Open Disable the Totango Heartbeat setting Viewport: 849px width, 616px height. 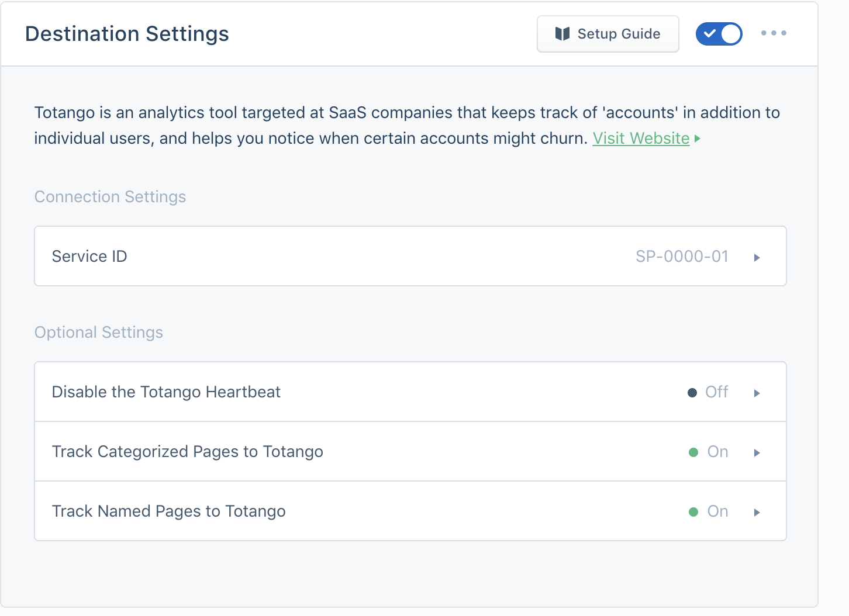pyautogui.click(x=410, y=392)
